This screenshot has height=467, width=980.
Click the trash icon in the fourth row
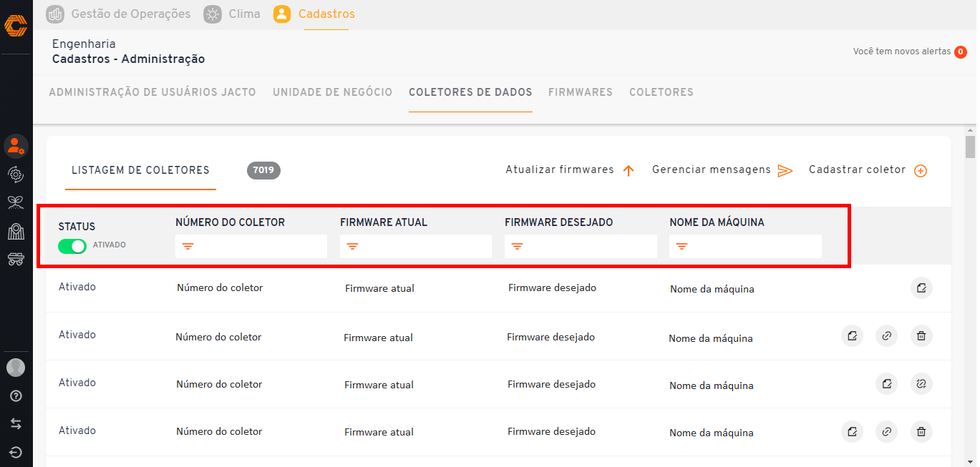pos(921,432)
